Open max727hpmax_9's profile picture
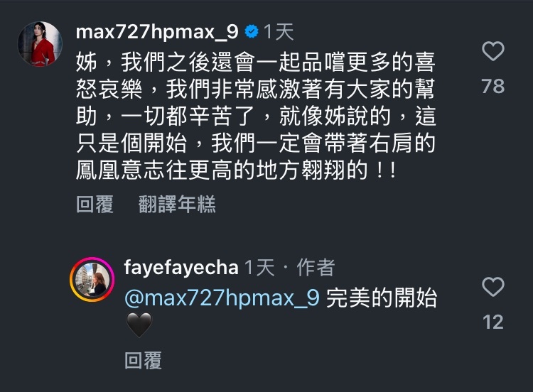The image size is (533, 392). click(x=40, y=44)
